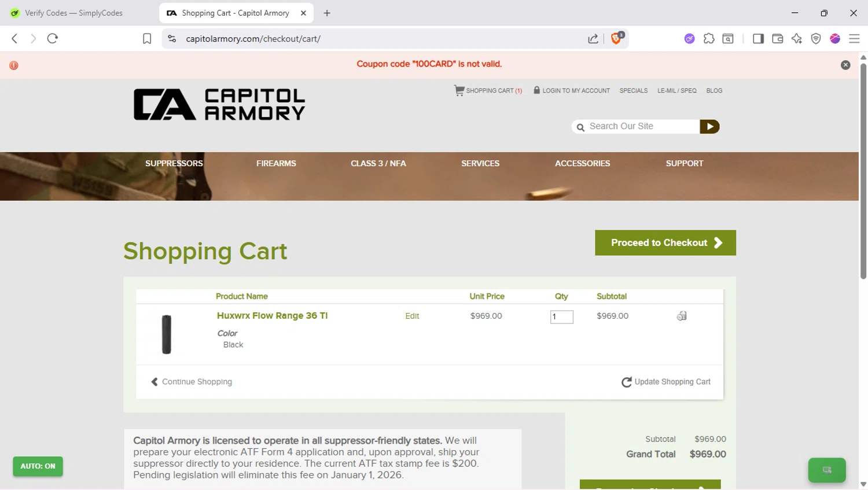Submit search with arrow button

709,127
